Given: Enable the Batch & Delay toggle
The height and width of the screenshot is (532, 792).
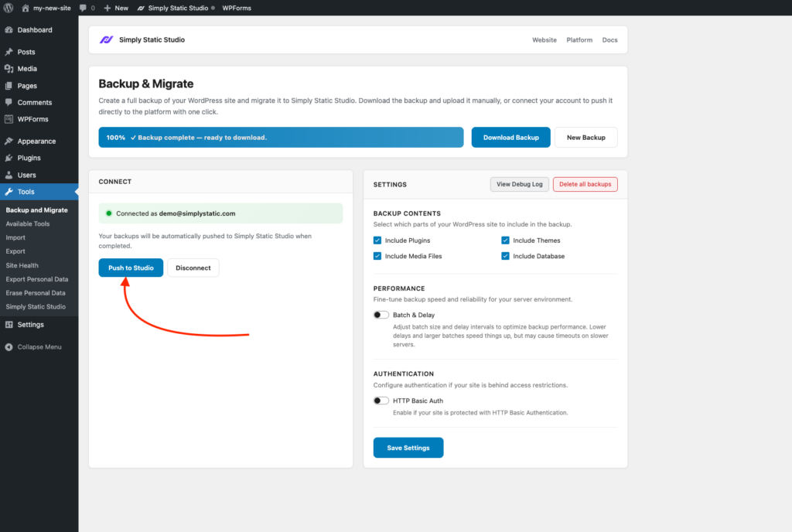Looking at the screenshot, I should click(x=381, y=315).
